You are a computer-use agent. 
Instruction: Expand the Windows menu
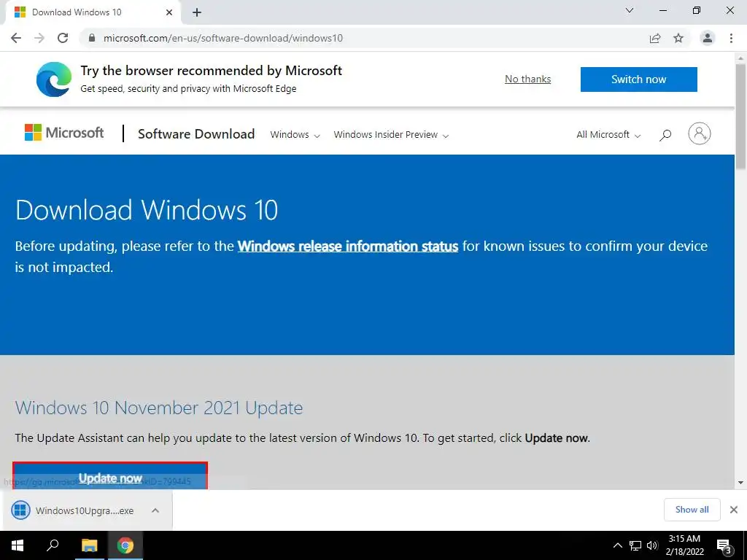295,135
